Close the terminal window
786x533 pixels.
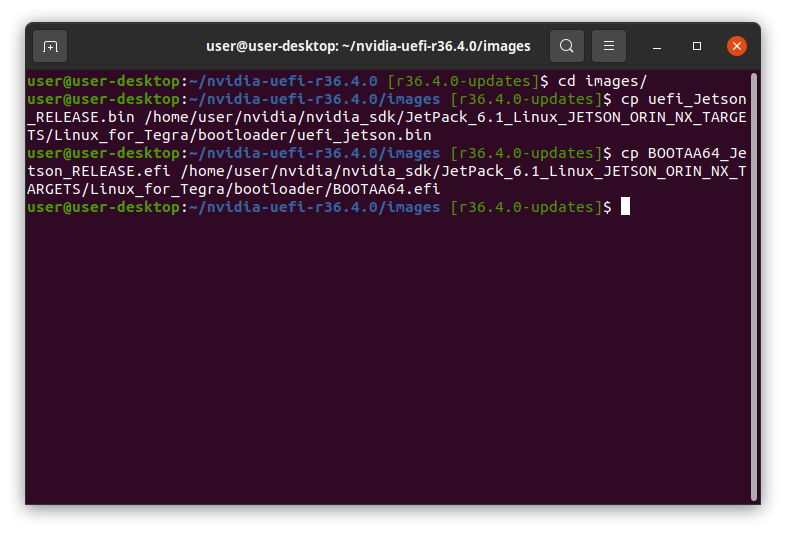[x=736, y=46]
